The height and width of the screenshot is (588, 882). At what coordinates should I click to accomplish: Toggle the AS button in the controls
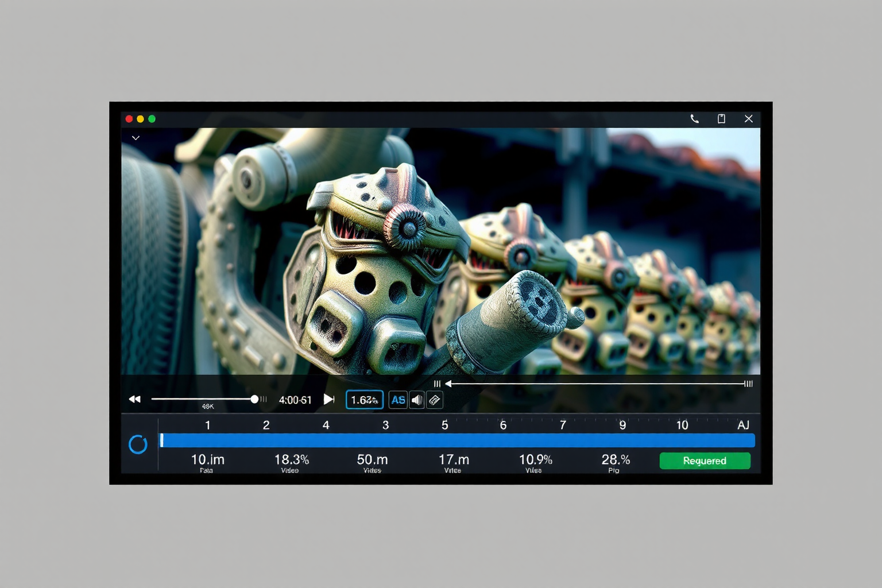tap(398, 400)
